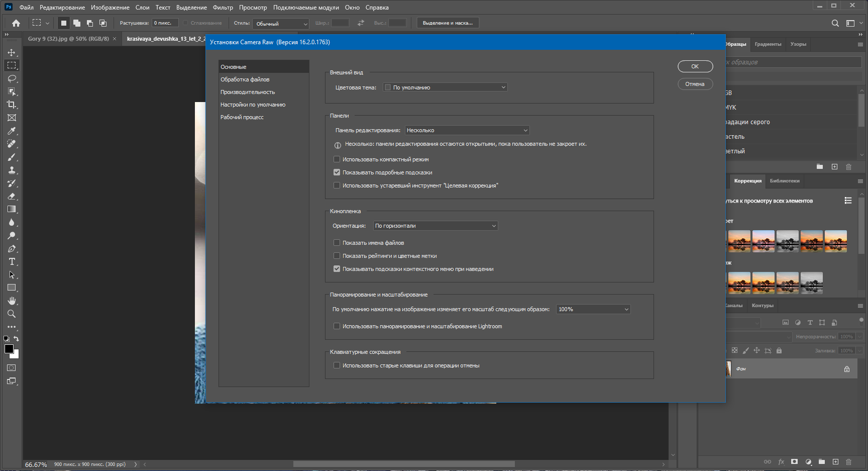
Task: Select the Crop tool
Action: [x=12, y=105]
